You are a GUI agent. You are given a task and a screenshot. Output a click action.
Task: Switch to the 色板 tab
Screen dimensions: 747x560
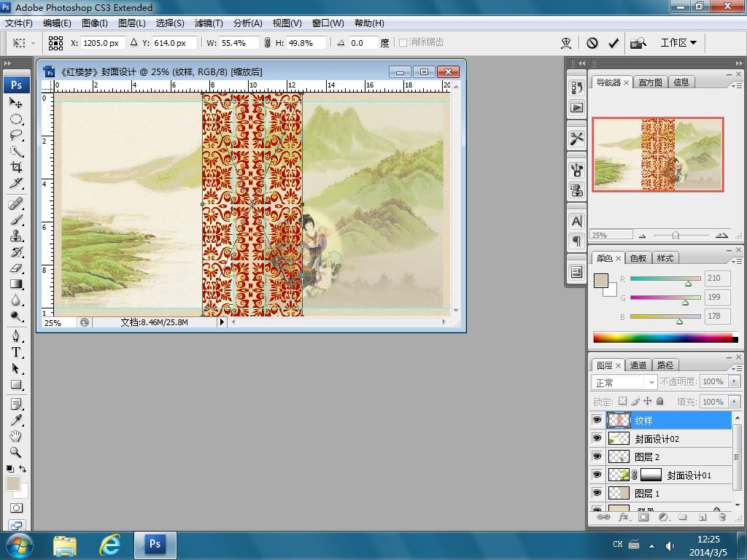click(638, 258)
